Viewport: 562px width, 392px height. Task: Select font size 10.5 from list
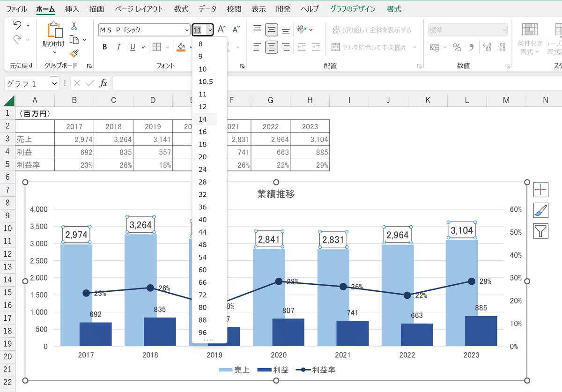pyautogui.click(x=205, y=81)
